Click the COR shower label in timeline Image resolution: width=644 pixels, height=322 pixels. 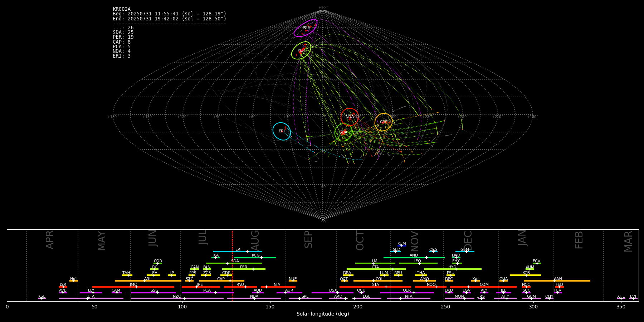tap(158, 261)
